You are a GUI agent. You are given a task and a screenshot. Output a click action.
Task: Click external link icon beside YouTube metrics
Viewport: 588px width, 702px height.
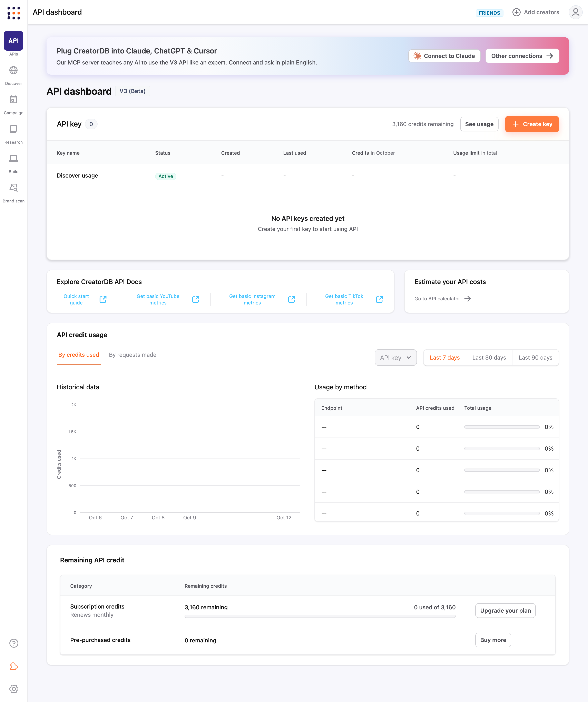(196, 299)
